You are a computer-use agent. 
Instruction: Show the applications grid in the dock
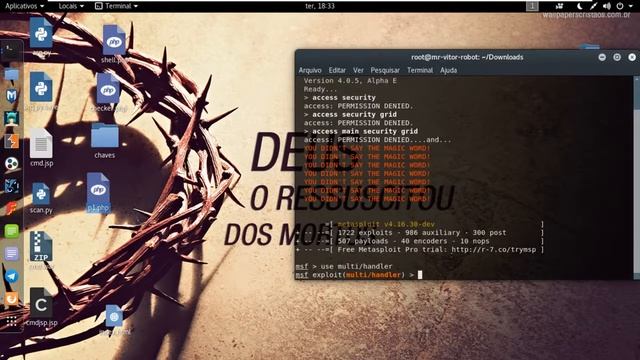tap(11, 321)
